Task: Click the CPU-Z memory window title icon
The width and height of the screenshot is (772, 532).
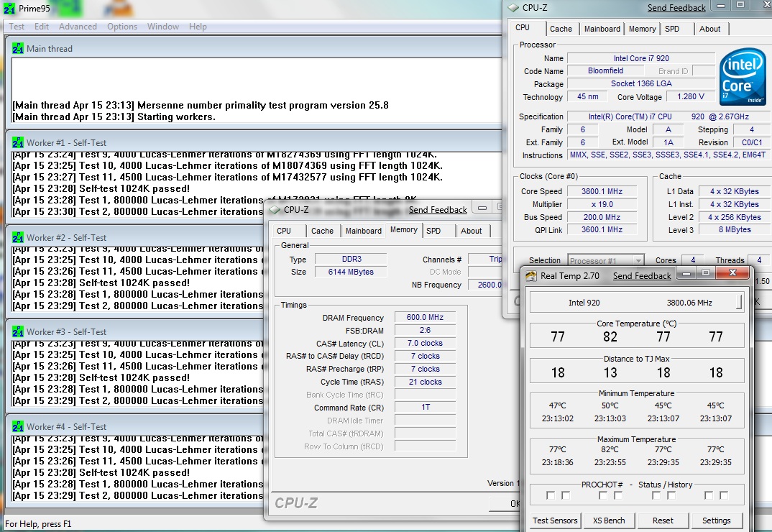Action: [275, 210]
